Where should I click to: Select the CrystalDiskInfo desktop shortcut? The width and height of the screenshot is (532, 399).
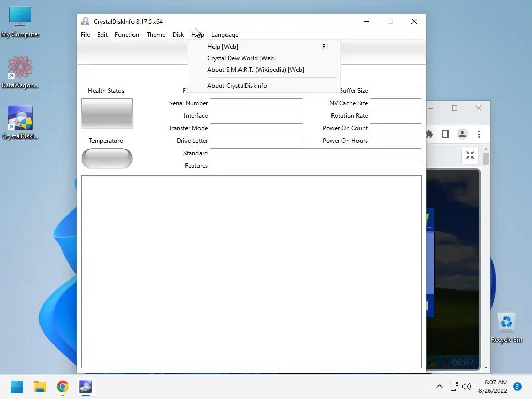[20, 123]
